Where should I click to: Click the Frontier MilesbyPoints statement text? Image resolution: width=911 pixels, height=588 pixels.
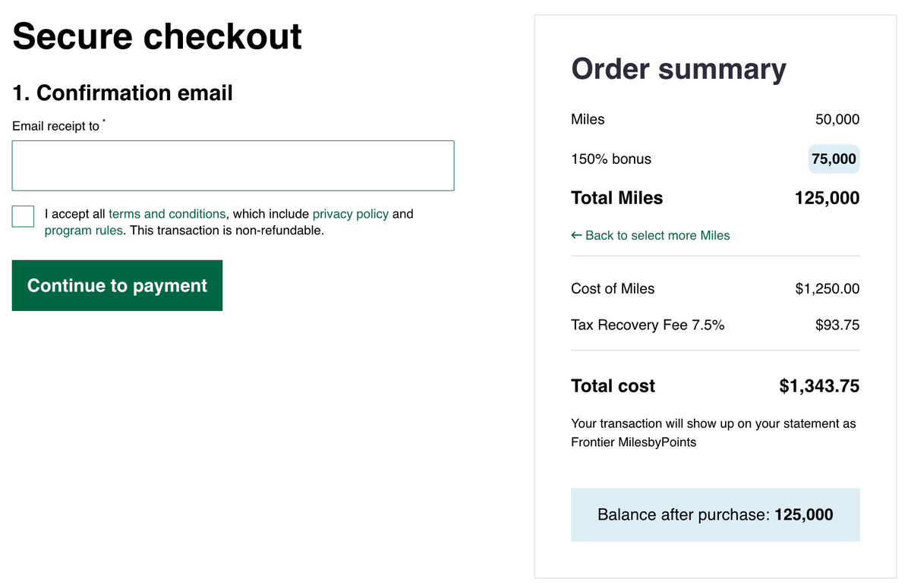pyautogui.click(x=632, y=442)
